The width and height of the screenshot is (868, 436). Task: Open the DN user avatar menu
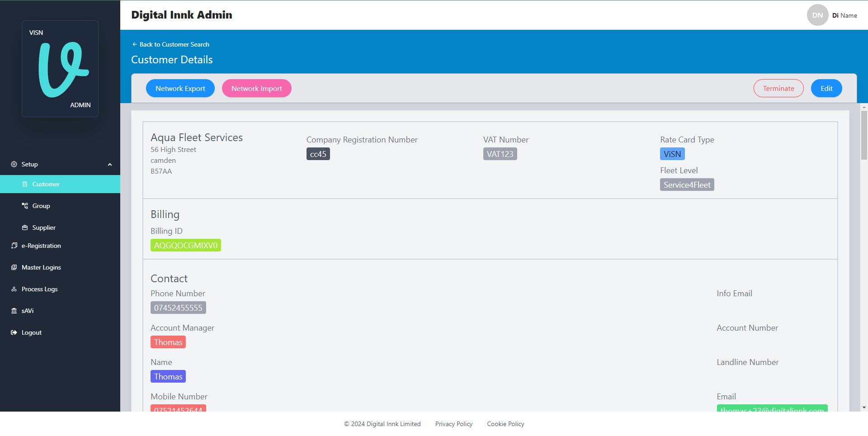[x=817, y=15]
